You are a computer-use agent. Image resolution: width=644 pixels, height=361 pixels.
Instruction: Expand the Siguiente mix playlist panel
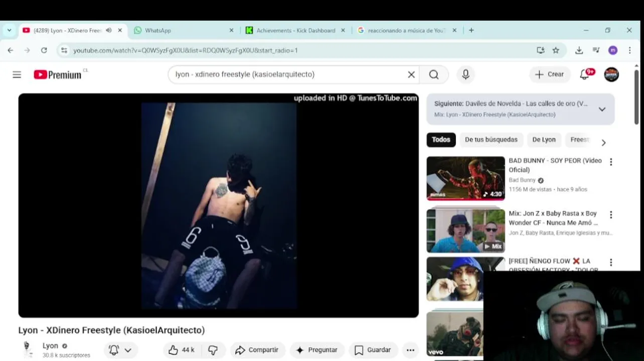pos(602,109)
